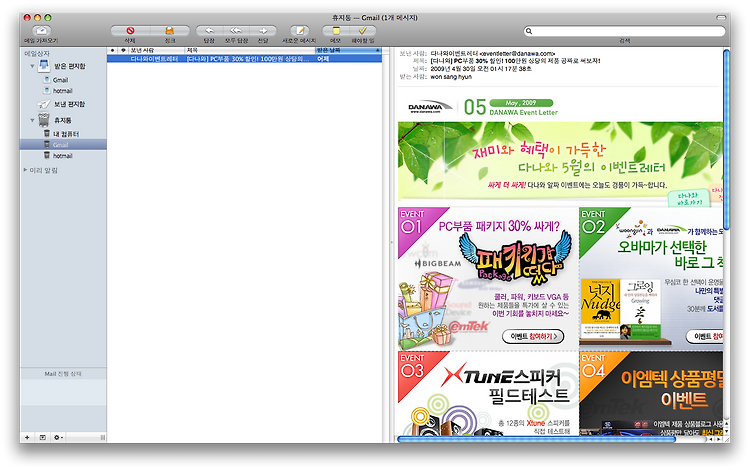
Task: Open the Event 03 XTune speaker banner
Action: [488, 393]
